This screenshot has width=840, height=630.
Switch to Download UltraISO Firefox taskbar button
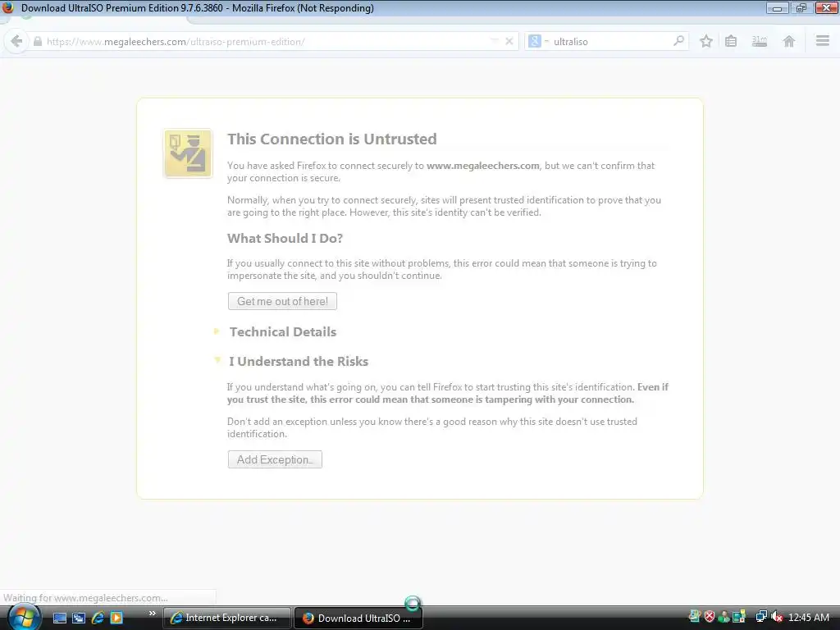click(358, 618)
